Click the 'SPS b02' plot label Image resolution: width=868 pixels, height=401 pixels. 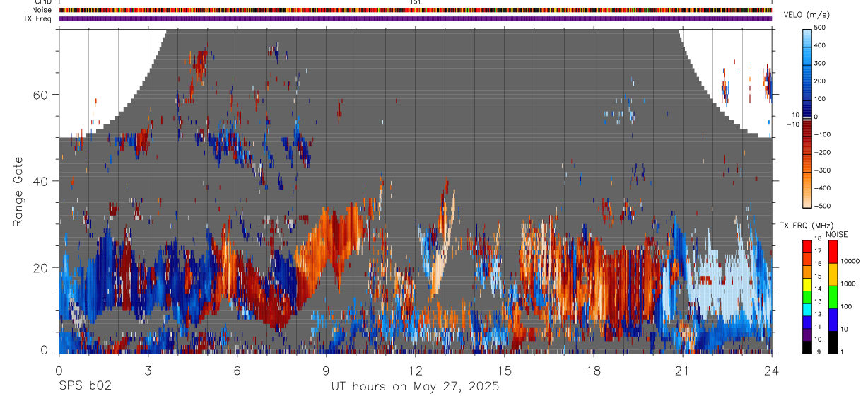85,386
